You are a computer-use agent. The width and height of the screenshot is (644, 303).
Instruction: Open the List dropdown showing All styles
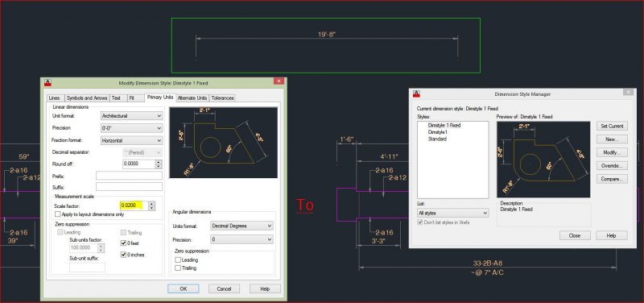(452, 213)
